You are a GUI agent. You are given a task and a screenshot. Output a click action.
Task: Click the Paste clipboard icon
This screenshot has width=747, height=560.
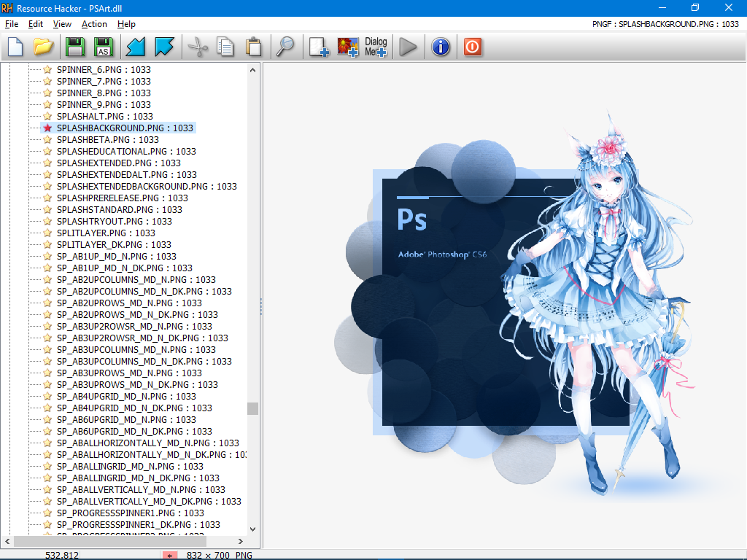pos(254,47)
